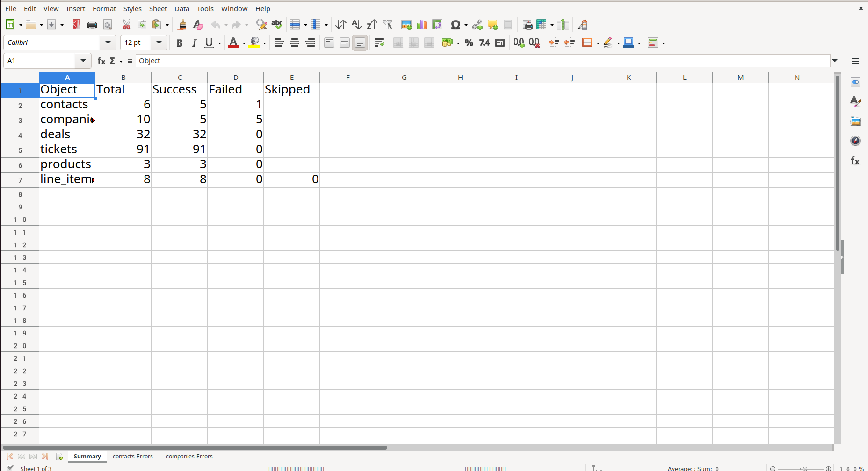The width and height of the screenshot is (868, 471).
Task: Click the Insert Chart icon
Action: pos(422,25)
